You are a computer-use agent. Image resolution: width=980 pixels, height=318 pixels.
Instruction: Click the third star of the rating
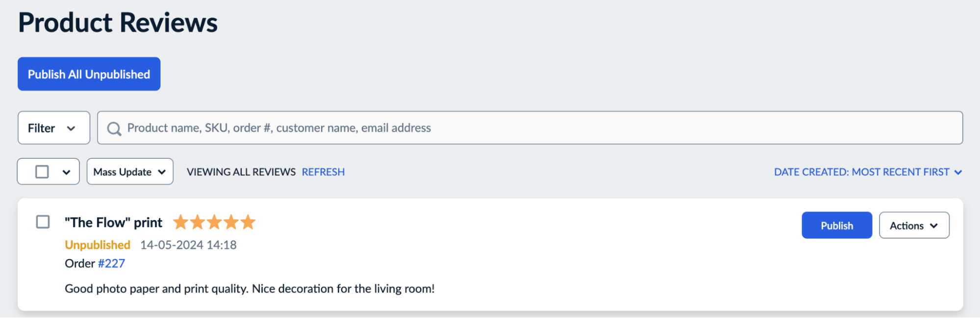(214, 222)
